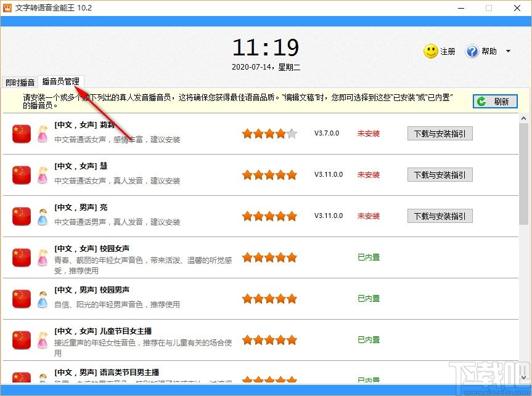Click the 刷新 refresh button
Viewport: 532px width, 396px height.
point(495,102)
